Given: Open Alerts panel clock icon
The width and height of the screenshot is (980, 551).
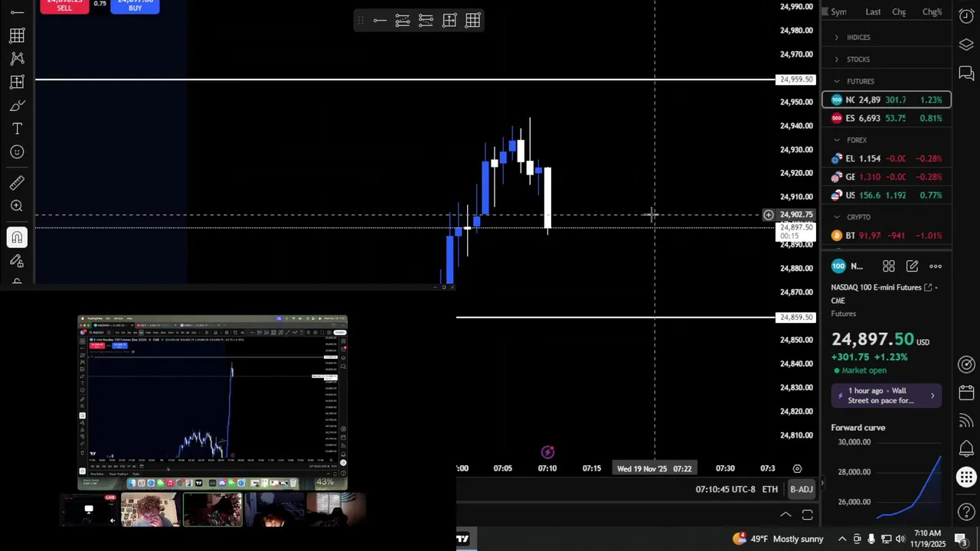Looking at the screenshot, I should click(966, 16).
